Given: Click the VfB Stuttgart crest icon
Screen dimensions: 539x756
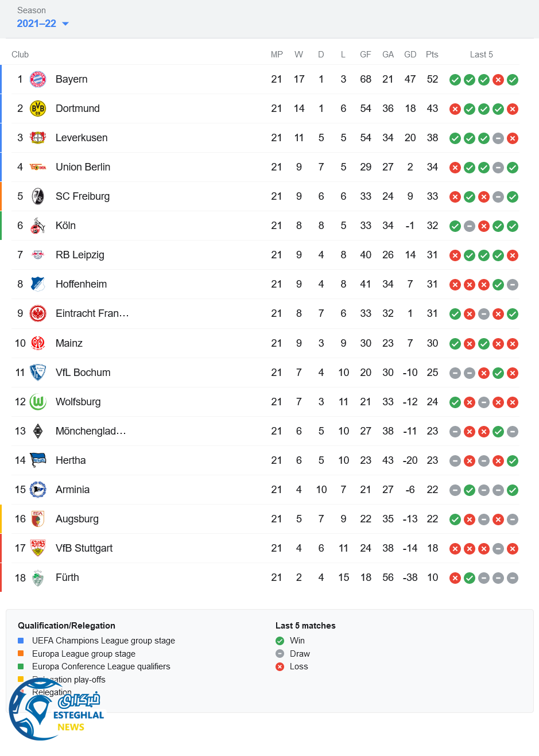Looking at the screenshot, I should pyautogui.click(x=38, y=548).
